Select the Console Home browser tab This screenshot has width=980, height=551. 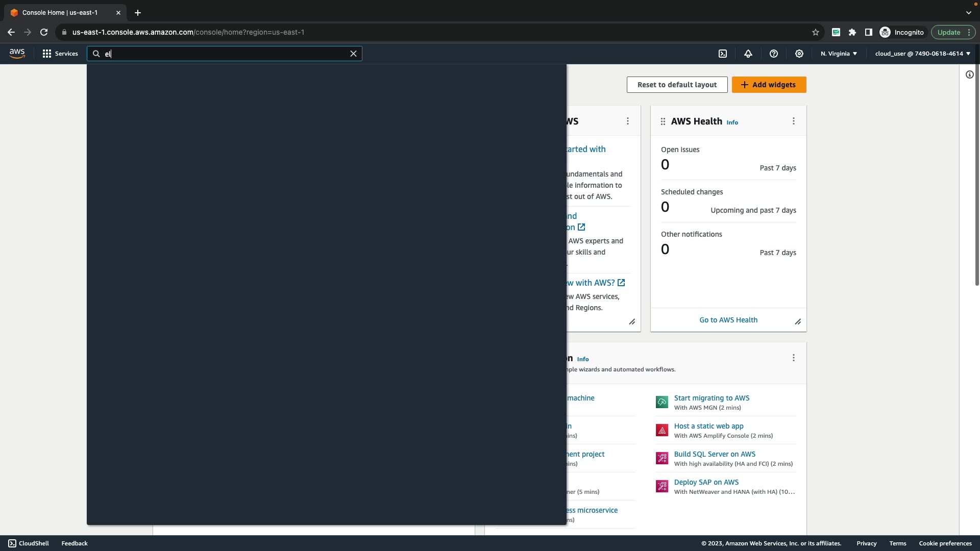point(60,13)
